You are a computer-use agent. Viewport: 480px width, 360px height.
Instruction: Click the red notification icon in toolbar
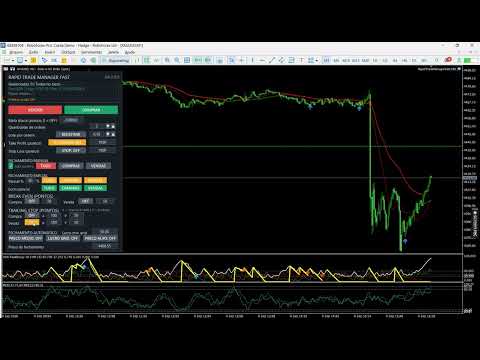click(x=448, y=60)
